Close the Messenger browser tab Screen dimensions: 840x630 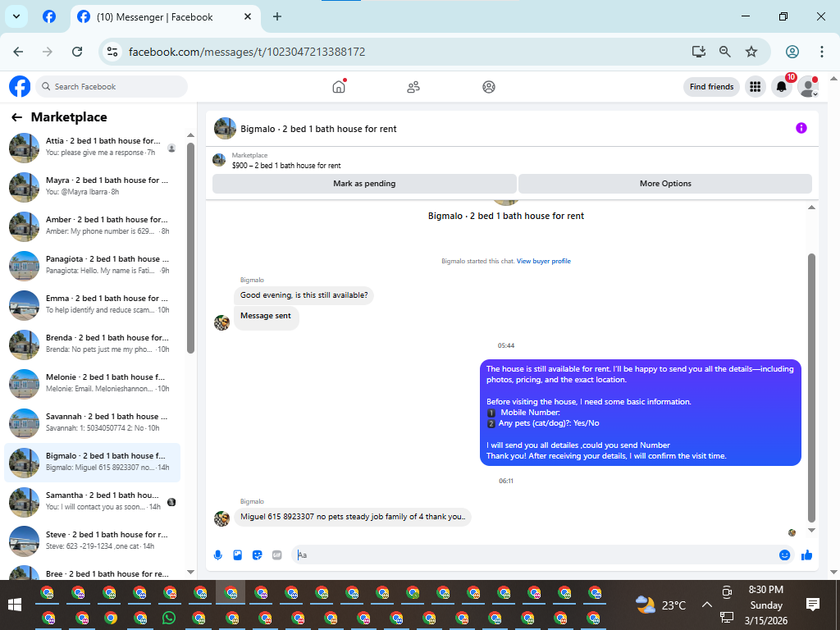tap(248, 16)
